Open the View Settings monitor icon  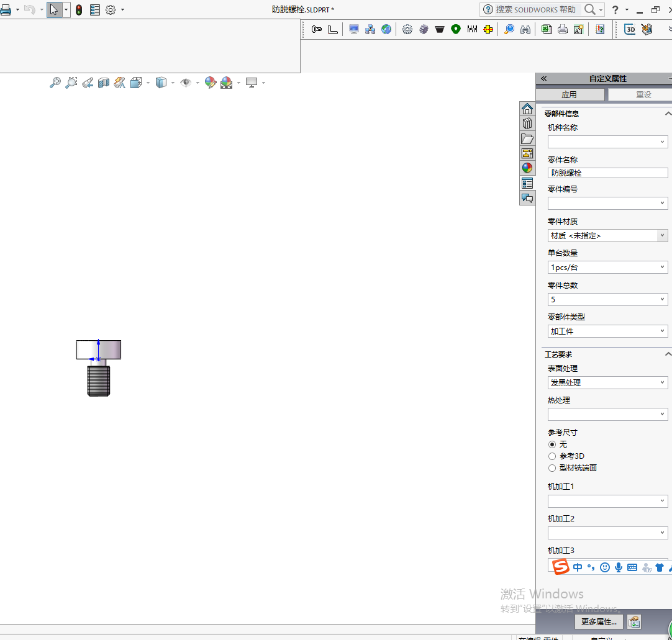pyautogui.click(x=252, y=83)
